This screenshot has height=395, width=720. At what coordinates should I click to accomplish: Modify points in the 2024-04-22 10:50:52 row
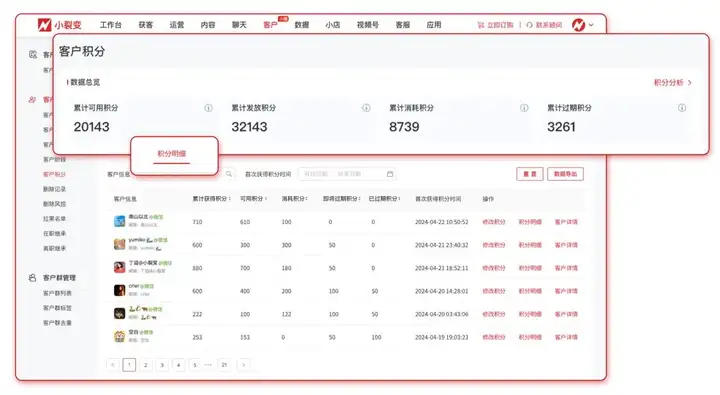coord(494,222)
